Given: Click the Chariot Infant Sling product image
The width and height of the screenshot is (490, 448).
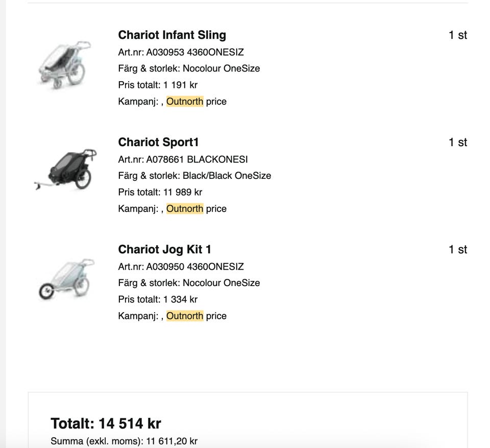Looking at the screenshot, I should pyautogui.click(x=65, y=64).
